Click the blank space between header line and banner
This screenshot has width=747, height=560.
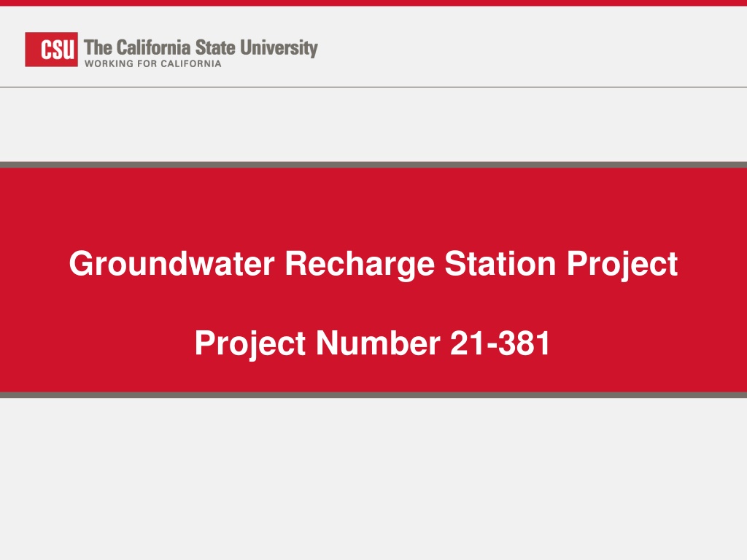coord(373,125)
